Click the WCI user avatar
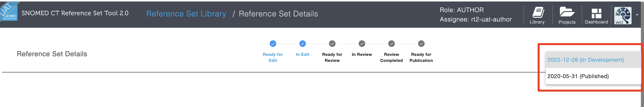Screen dimensions: 644x107 [623, 15]
